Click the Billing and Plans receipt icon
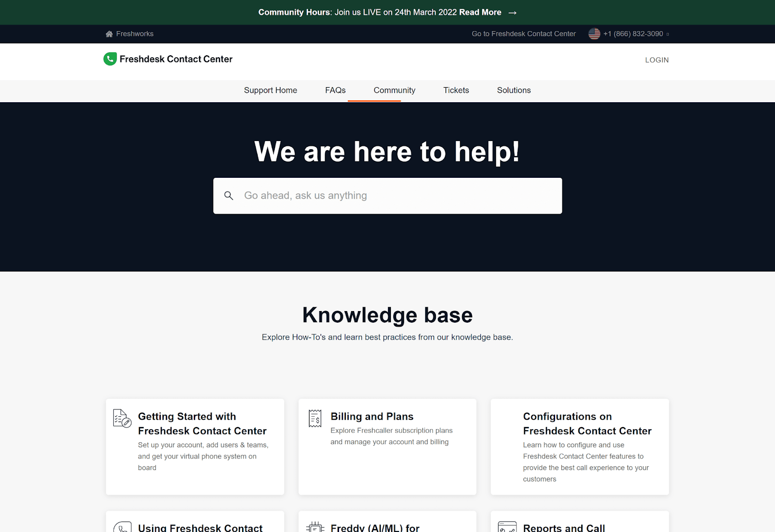This screenshot has width=775, height=532. (x=315, y=418)
